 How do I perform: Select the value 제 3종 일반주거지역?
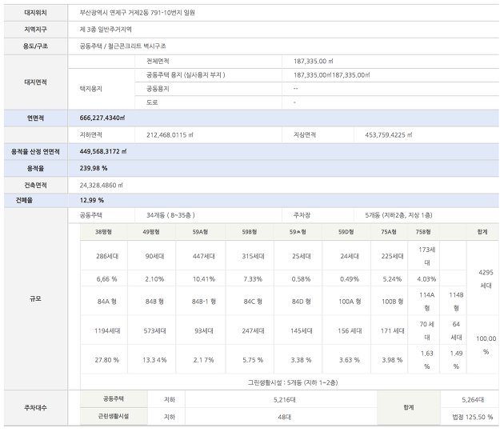tap(106, 30)
